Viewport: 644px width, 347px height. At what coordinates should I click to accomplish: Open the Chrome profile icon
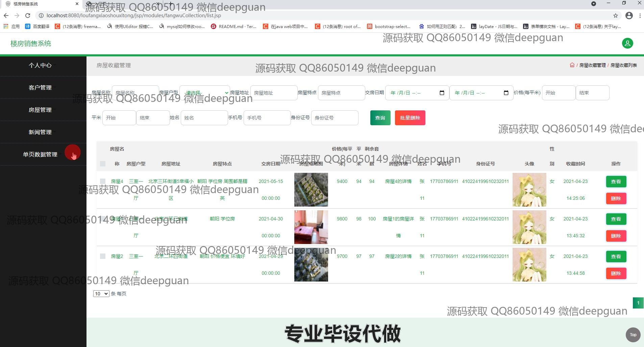[629, 16]
